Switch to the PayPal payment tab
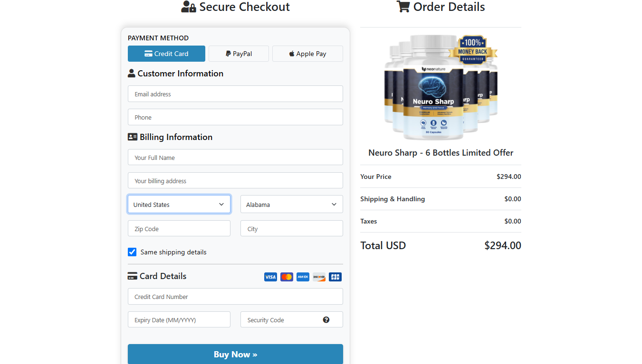 239,54
